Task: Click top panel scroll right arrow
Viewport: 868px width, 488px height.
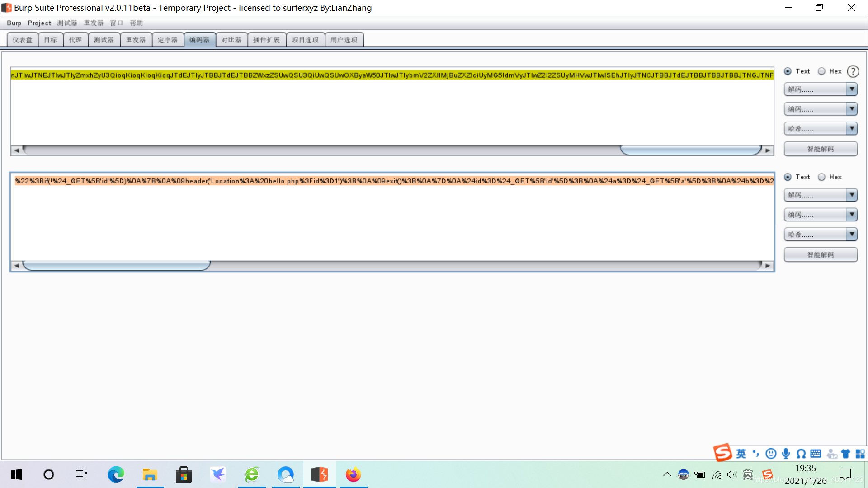Action: click(768, 150)
